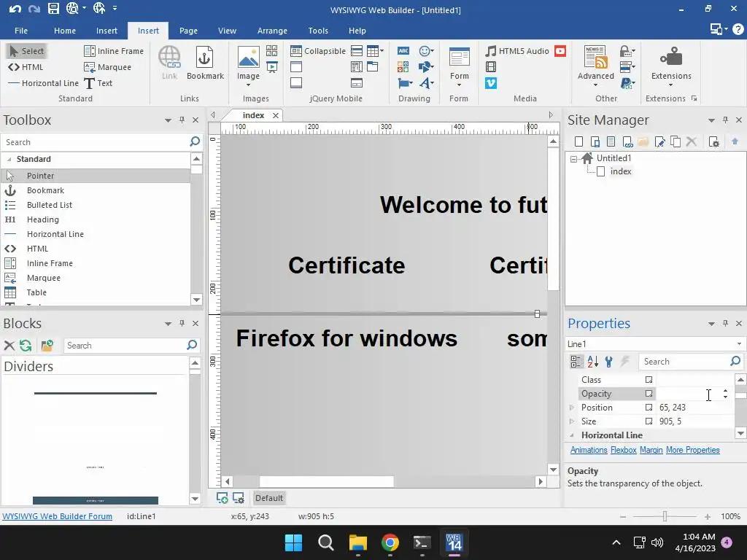Viewport: 747px width, 560px height.
Task: Open the File menu
Action: click(x=21, y=31)
